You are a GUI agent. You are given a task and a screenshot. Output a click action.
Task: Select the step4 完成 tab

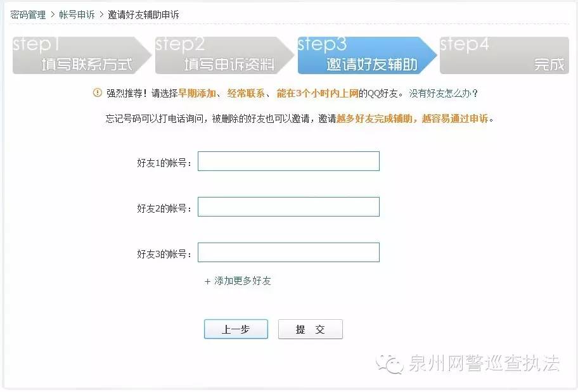tap(504, 55)
